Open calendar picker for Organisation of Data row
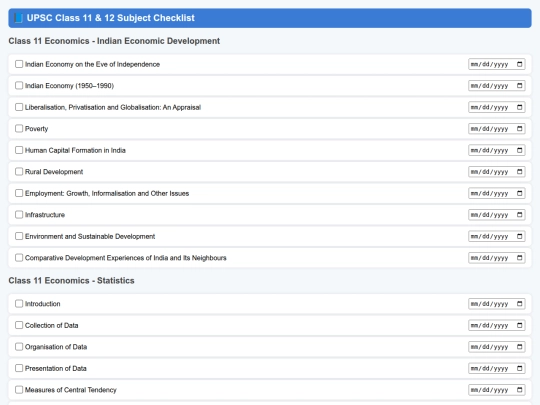 [x=520, y=347]
